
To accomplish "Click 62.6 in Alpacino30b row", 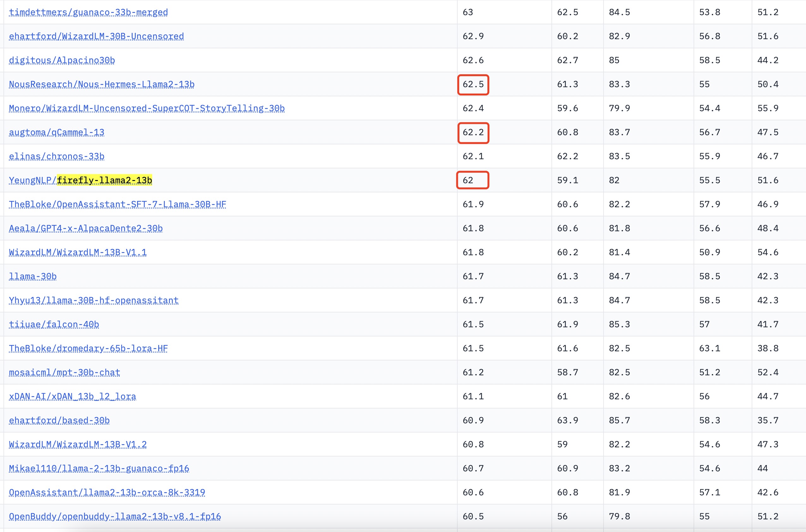I will [473, 60].
